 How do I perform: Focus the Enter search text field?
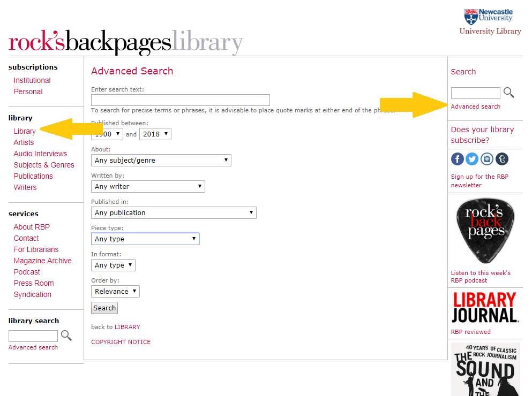pyautogui.click(x=180, y=100)
